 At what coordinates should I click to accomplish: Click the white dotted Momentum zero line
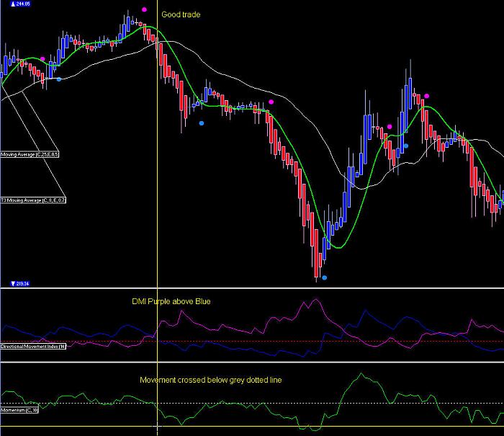pyautogui.click(x=252, y=403)
